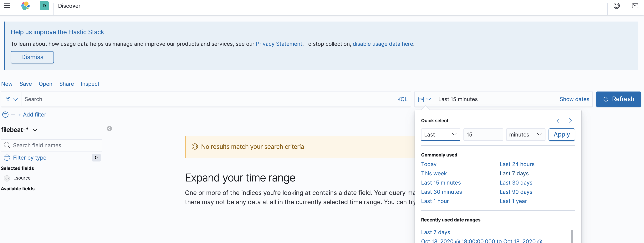This screenshot has width=644, height=243.
Task: Click the Elastic logo icon
Action: (x=25, y=6)
